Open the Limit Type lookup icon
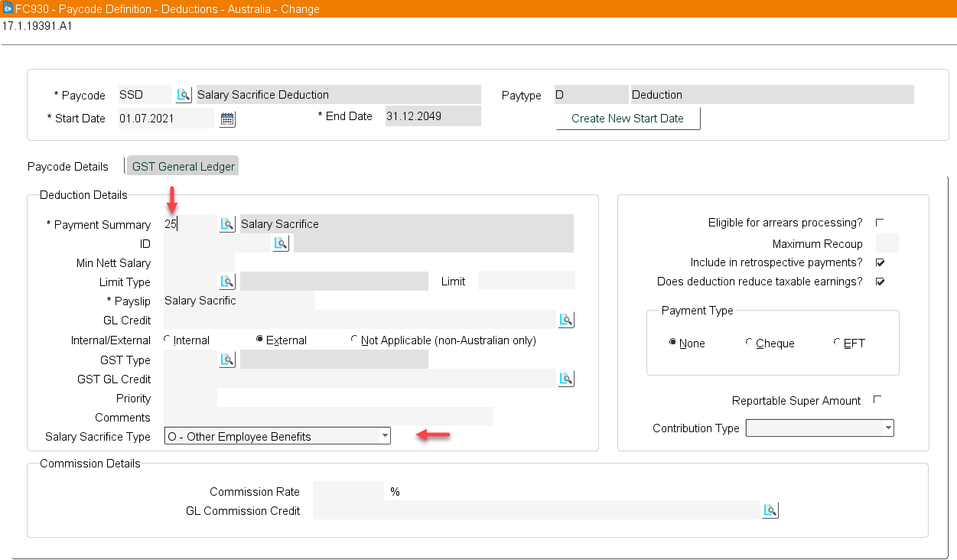This screenshot has width=957, height=560. point(227,282)
